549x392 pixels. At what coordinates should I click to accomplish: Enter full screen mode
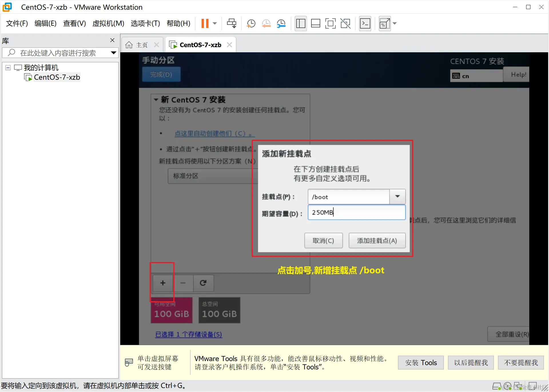(331, 23)
